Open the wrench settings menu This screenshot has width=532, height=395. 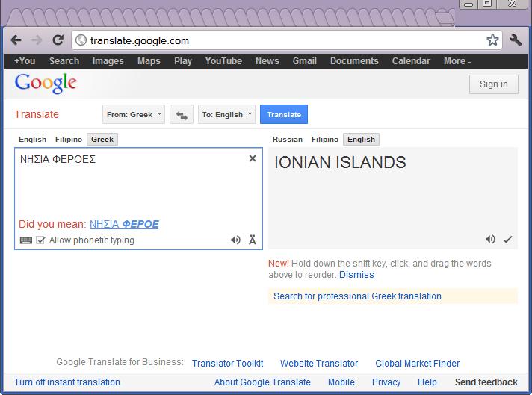pyautogui.click(x=516, y=40)
